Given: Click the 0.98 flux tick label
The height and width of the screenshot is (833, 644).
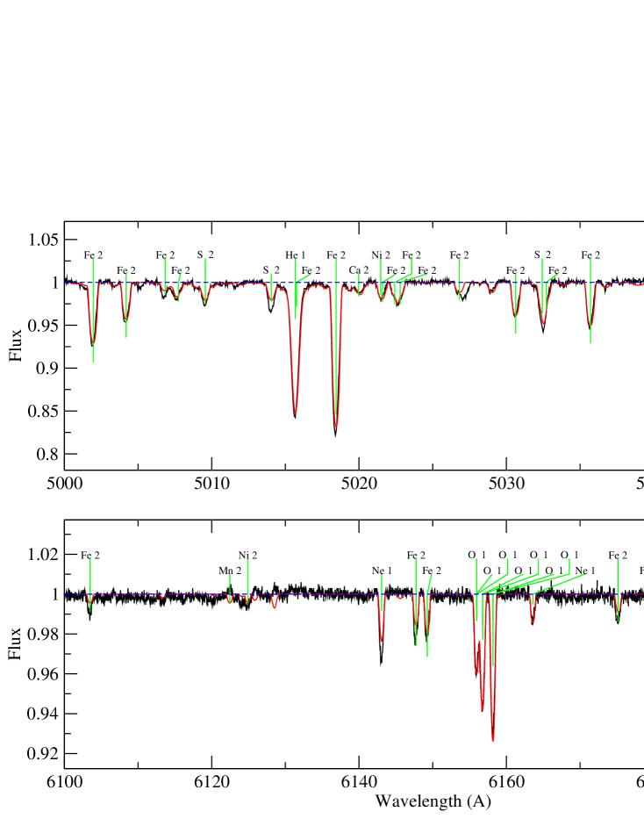Looking at the screenshot, I should pyautogui.click(x=43, y=634).
